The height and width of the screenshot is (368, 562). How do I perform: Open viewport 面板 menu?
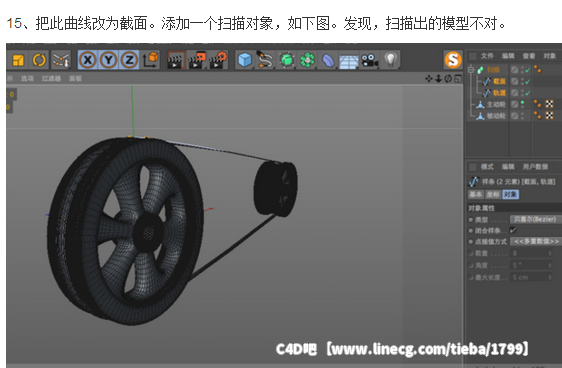coord(75,78)
